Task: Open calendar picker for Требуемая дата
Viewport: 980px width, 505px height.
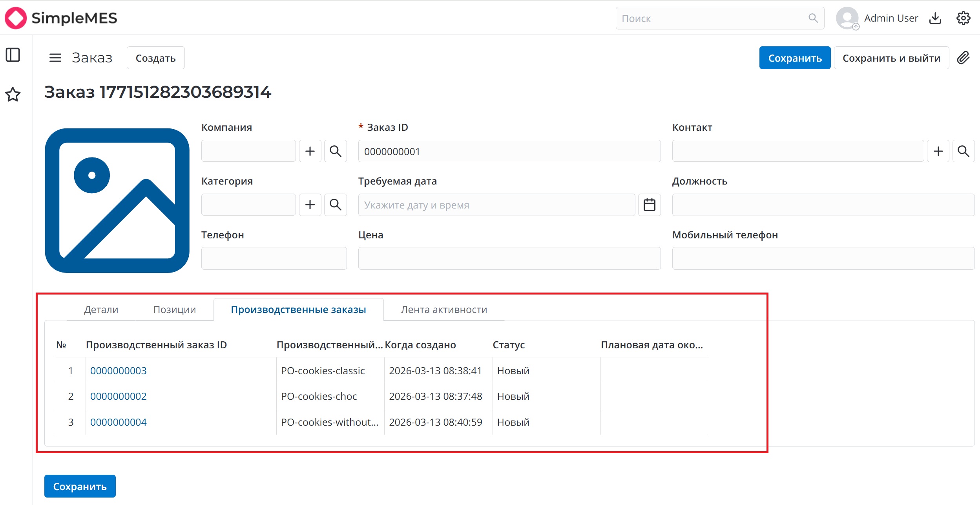Action: point(650,205)
